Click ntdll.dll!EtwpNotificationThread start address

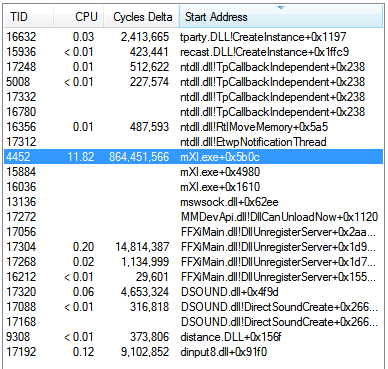pyautogui.click(x=253, y=142)
